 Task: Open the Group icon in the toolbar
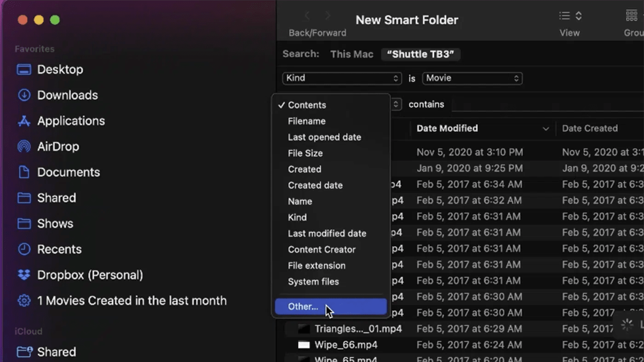click(x=632, y=16)
